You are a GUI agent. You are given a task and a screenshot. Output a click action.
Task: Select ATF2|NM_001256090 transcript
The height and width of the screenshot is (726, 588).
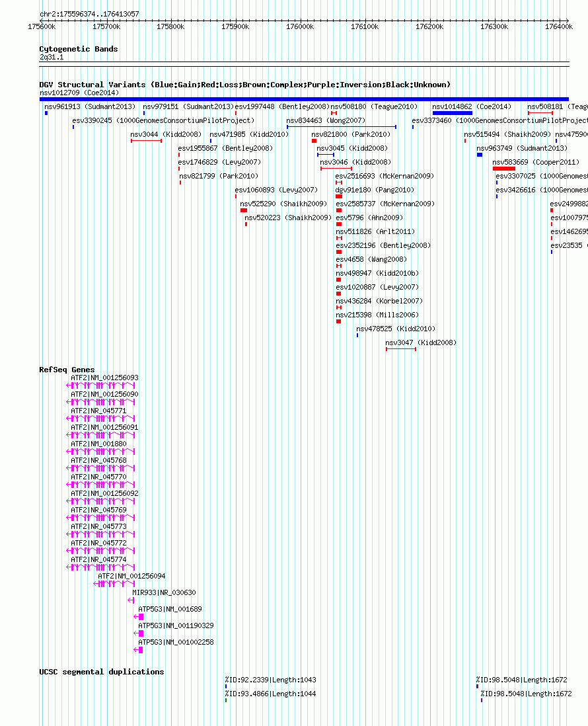[x=101, y=402]
